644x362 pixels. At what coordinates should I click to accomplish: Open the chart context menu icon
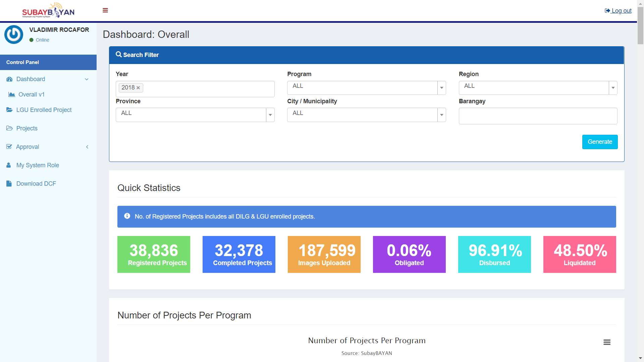click(607, 342)
